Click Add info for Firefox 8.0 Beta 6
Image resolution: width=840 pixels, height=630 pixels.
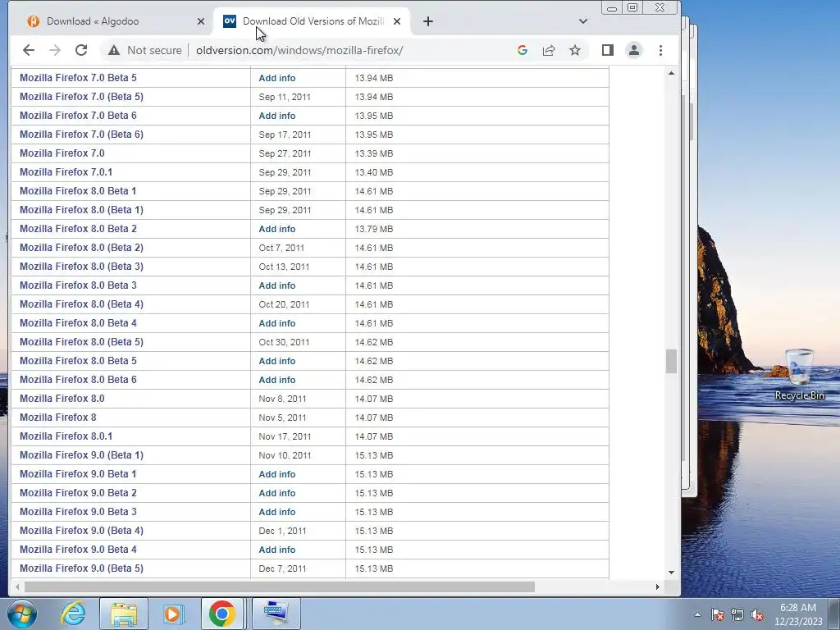(x=277, y=380)
